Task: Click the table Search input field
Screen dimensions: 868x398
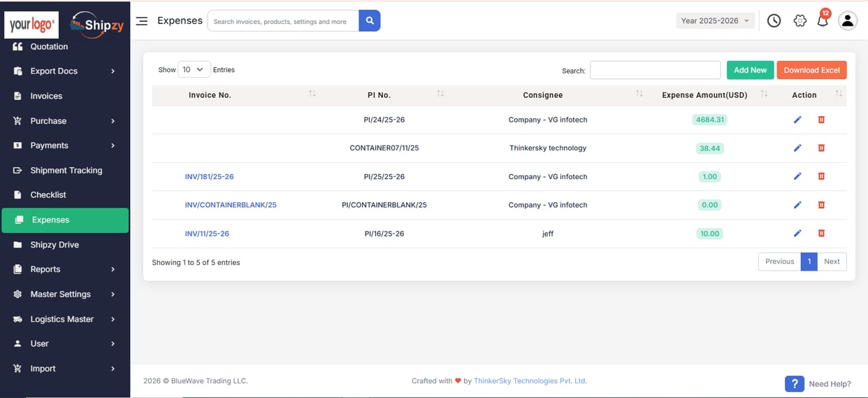Action: 655,70
